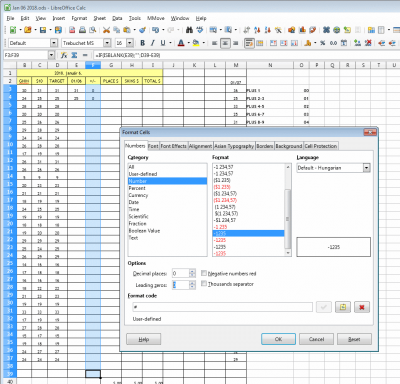Open background color dropdown arrow
Viewport: 400px width, 384px height.
click(x=204, y=43)
